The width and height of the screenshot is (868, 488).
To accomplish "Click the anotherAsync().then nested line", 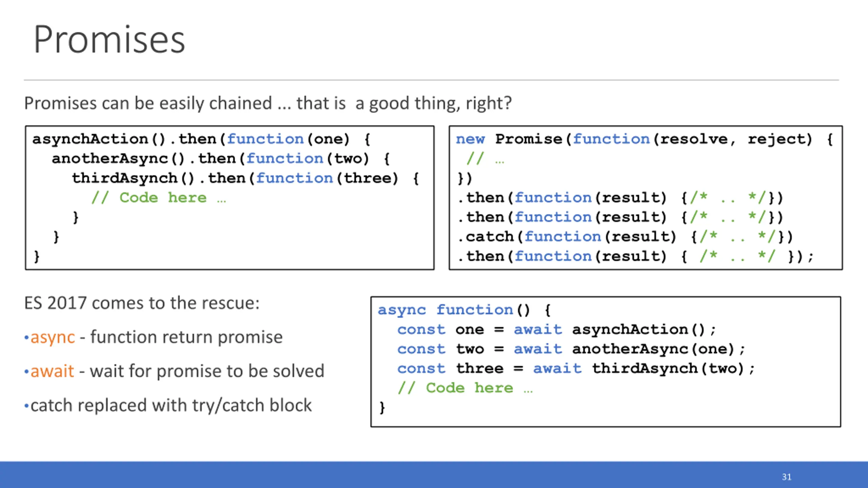I will (x=221, y=159).
